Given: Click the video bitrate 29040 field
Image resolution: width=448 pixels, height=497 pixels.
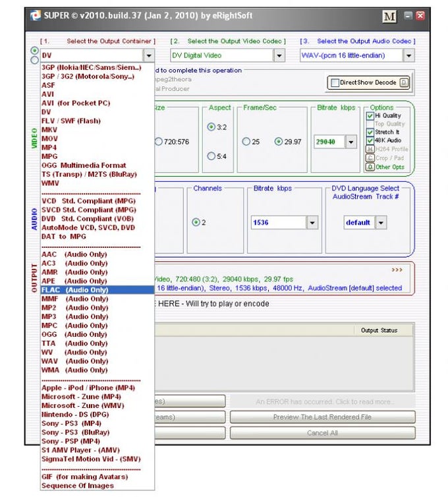Looking at the screenshot, I should click(x=329, y=142).
